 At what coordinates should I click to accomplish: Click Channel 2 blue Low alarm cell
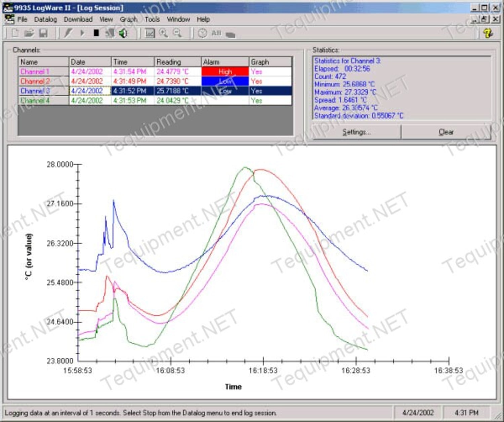pos(225,81)
